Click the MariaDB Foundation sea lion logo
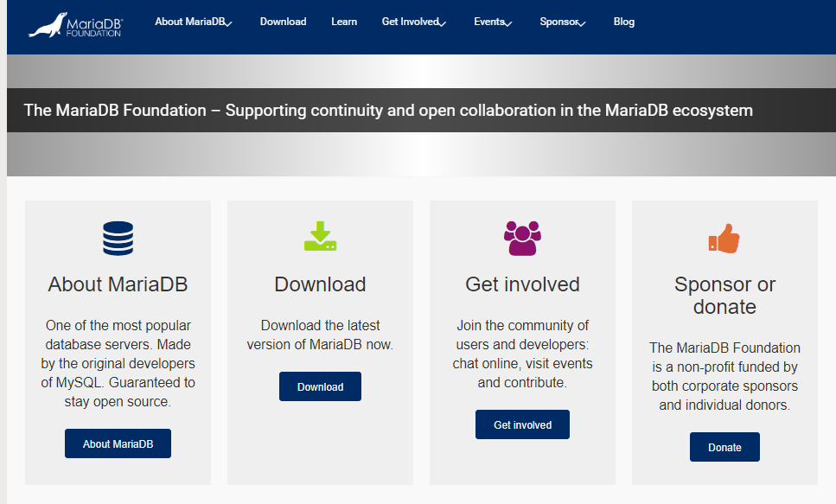836x504 pixels. coord(74,24)
